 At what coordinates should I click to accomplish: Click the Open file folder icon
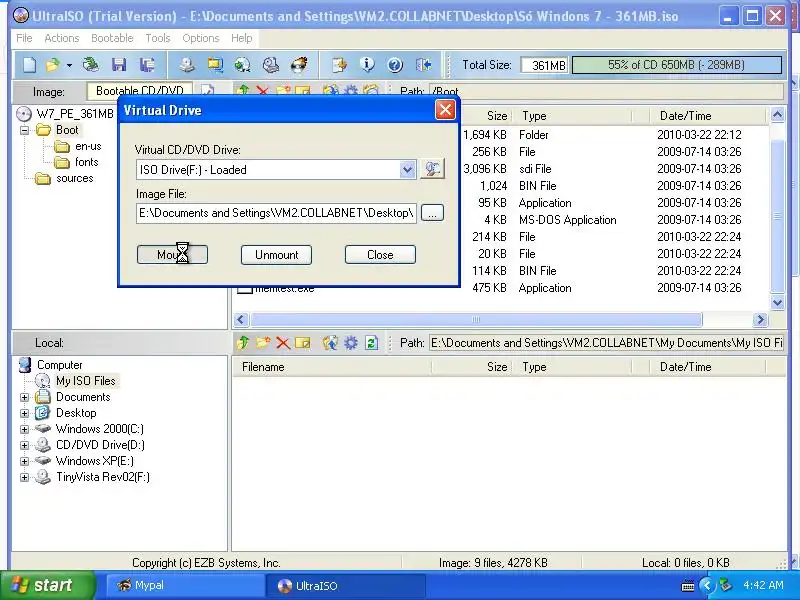coord(53,65)
